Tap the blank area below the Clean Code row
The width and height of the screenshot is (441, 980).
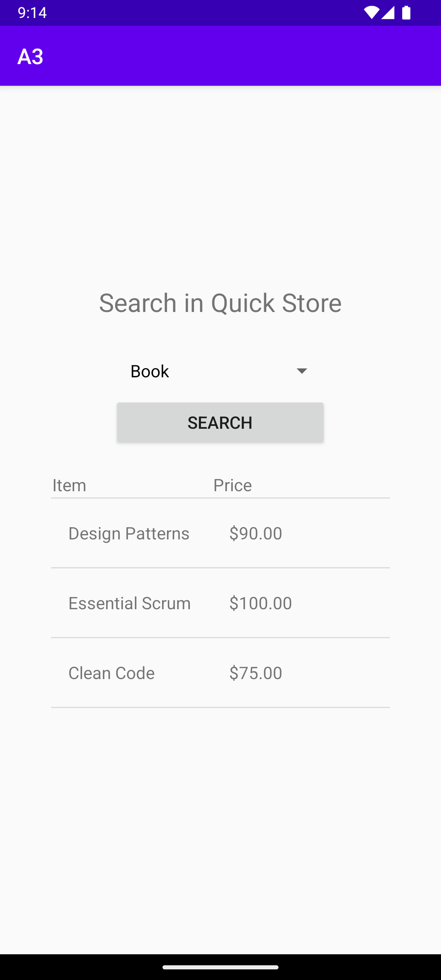[220, 817]
